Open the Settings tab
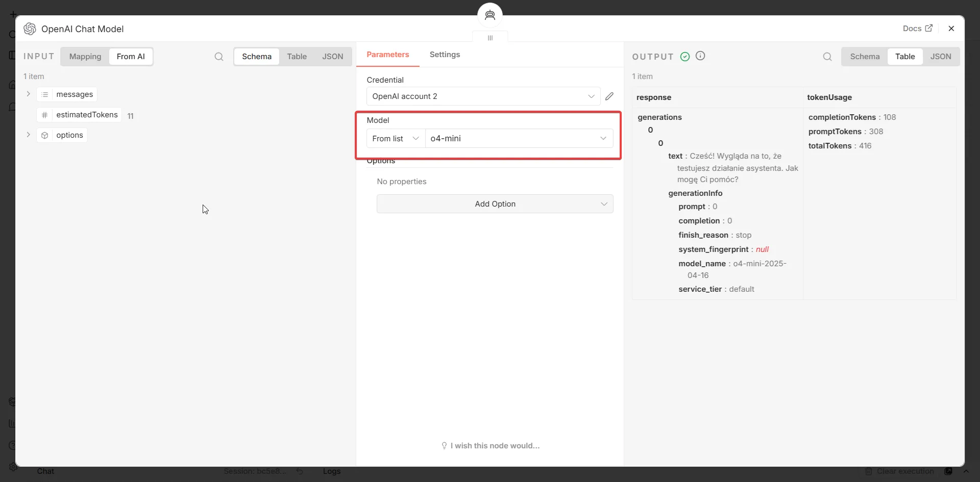Viewport: 980px width, 482px height. coord(445,55)
